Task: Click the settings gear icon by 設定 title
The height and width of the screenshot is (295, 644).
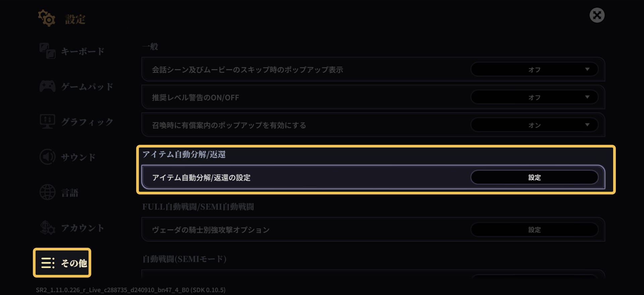Action: (47, 18)
